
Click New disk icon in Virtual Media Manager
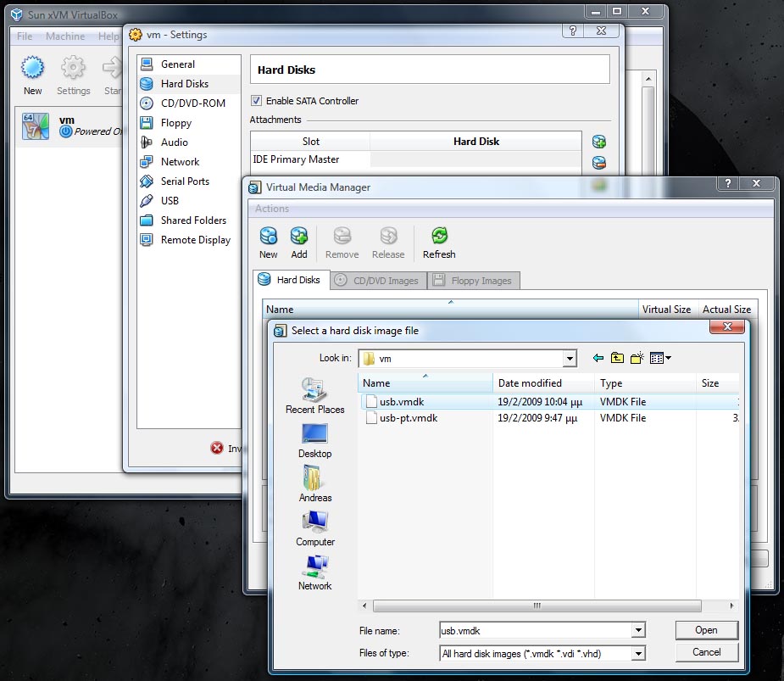(269, 237)
